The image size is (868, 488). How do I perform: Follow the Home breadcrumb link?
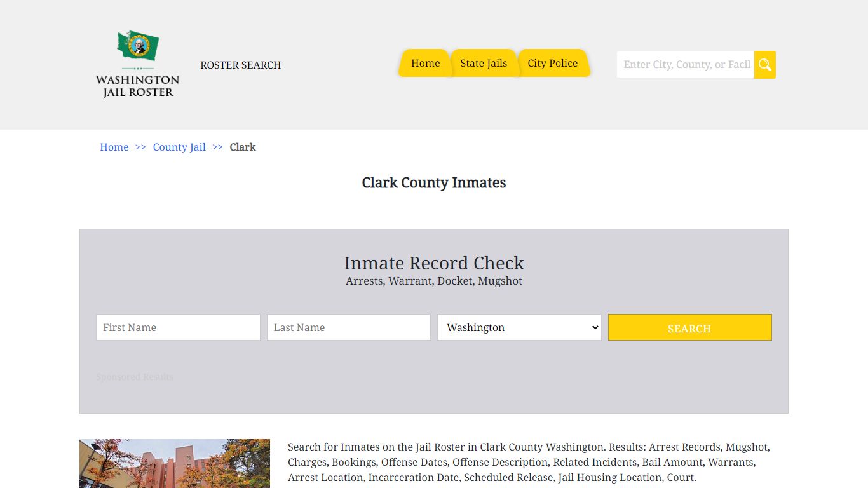114,147
